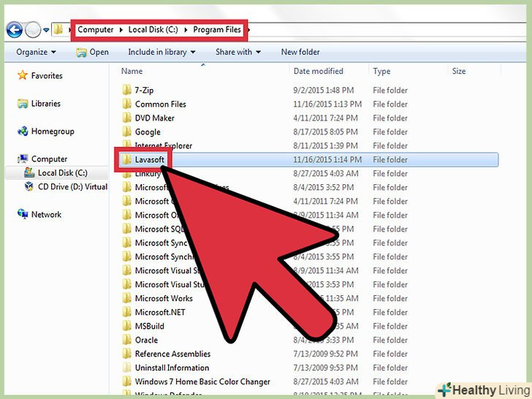Sort by the Date modified column header
The height and width of the screenshot is (399, 532).
point(319,71)
